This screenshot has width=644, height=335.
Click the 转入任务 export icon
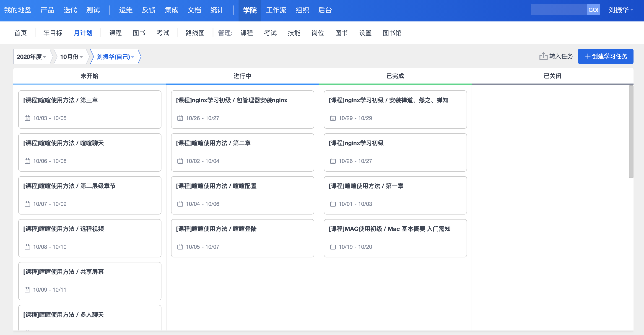[x=543, y=56]
